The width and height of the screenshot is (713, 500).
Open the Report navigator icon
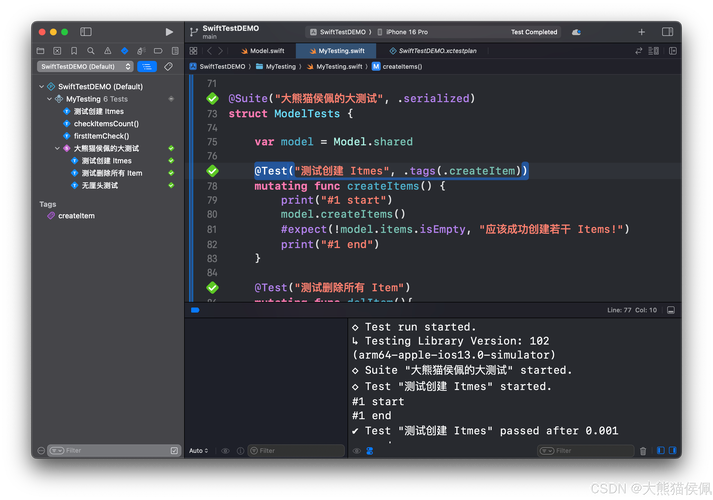point(175,51)
